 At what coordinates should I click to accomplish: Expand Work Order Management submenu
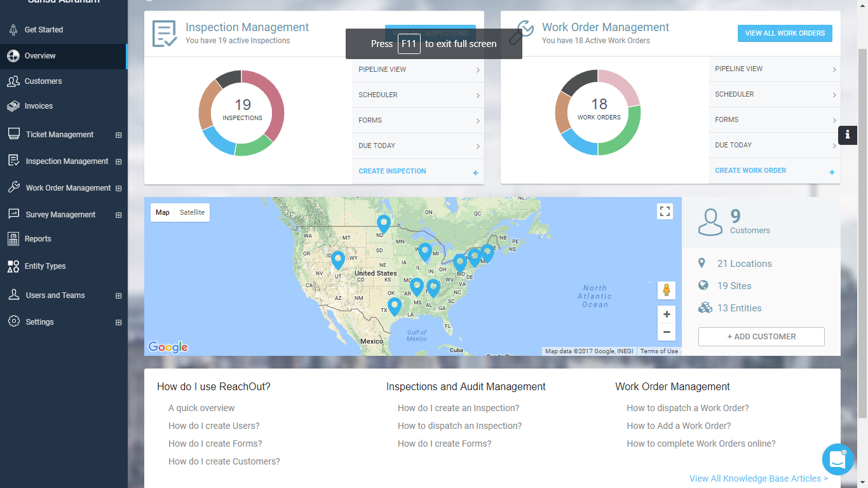coord(118,188)
